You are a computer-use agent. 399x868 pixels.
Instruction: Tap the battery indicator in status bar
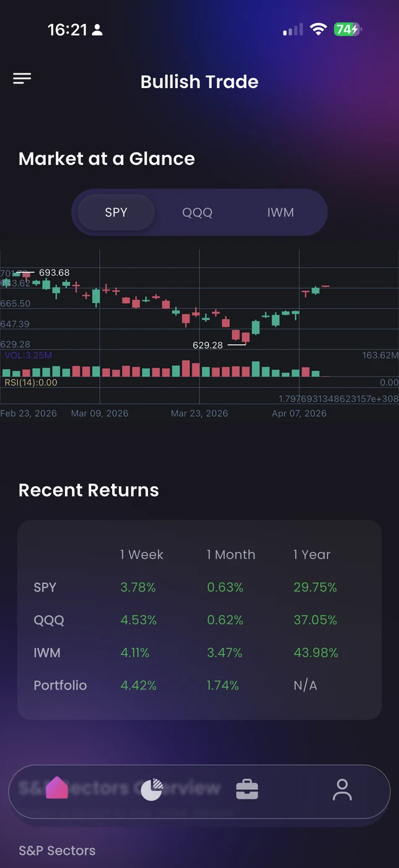tap(348, 29)
